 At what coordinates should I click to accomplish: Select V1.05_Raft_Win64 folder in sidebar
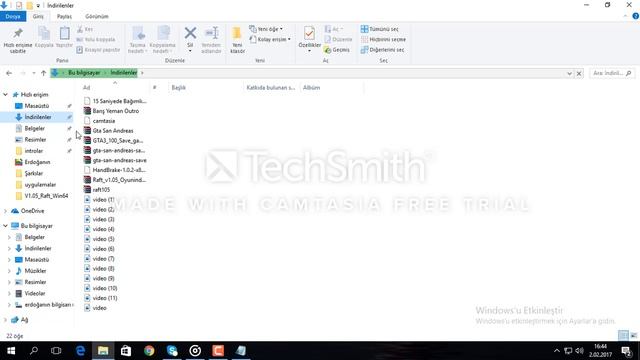[x=46, y=196]
